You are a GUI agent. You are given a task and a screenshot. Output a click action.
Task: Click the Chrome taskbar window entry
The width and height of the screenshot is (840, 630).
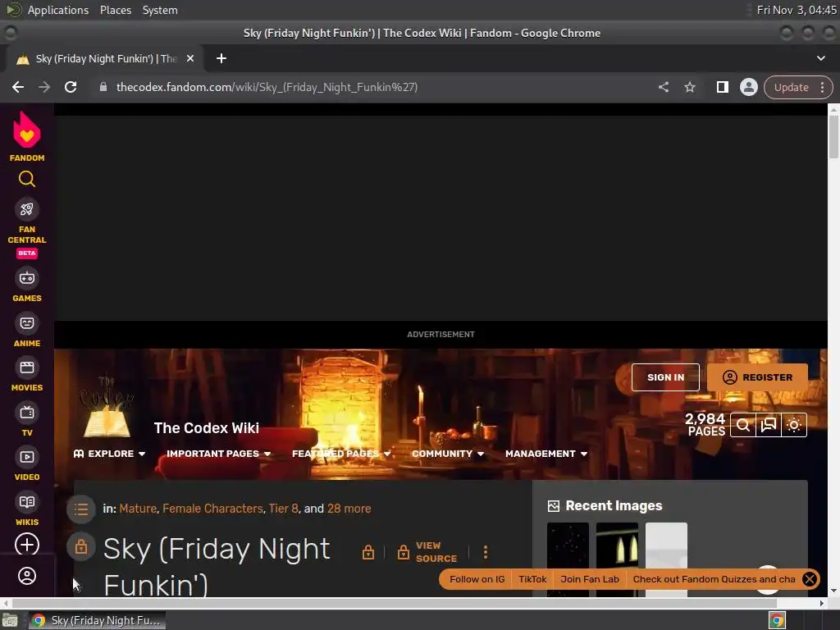click(x=97, y=620)
